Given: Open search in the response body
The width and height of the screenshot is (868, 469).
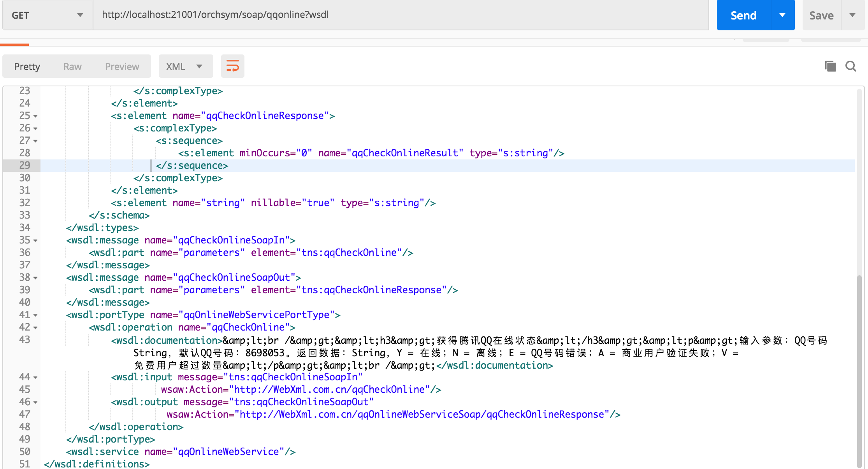Looking at the screenshot, I should pos(851,66).
